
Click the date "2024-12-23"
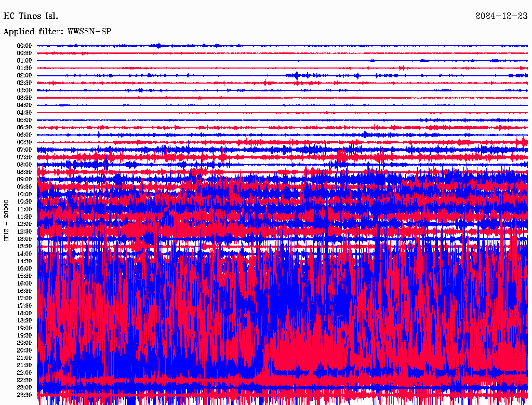(x=501, y=16)
